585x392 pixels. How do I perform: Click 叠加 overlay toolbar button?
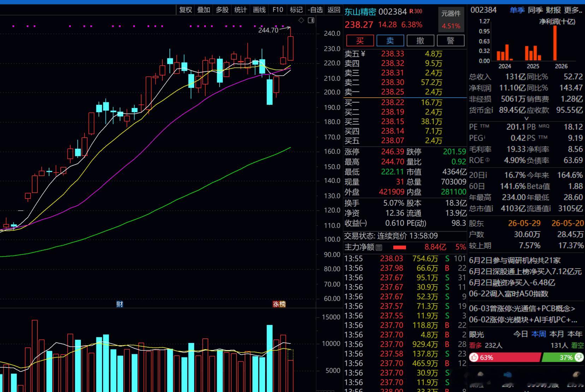pyautogui.click(x=204, y=10)
